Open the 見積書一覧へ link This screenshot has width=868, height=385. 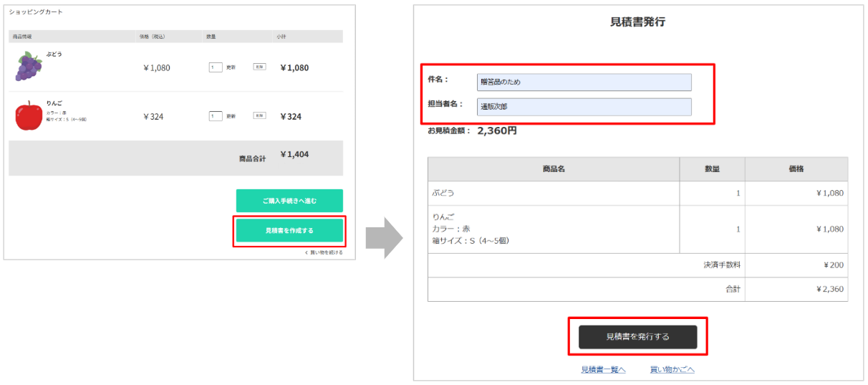(x=603, y=370)
